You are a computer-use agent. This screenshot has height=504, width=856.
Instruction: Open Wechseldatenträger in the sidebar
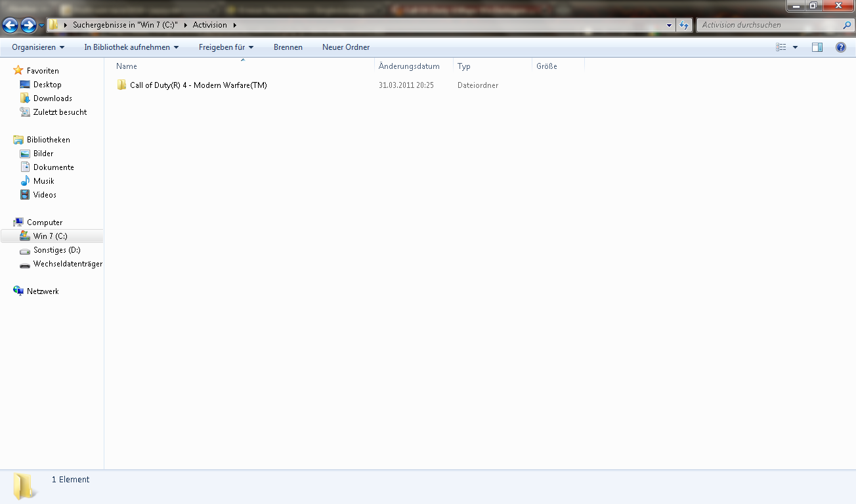(x=68, y=264)
